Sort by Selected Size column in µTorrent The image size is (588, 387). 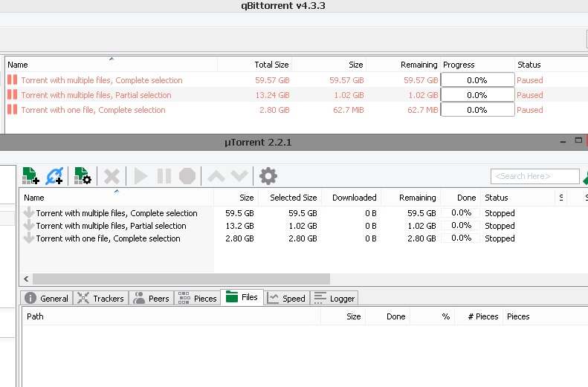[x=289, y=198]
